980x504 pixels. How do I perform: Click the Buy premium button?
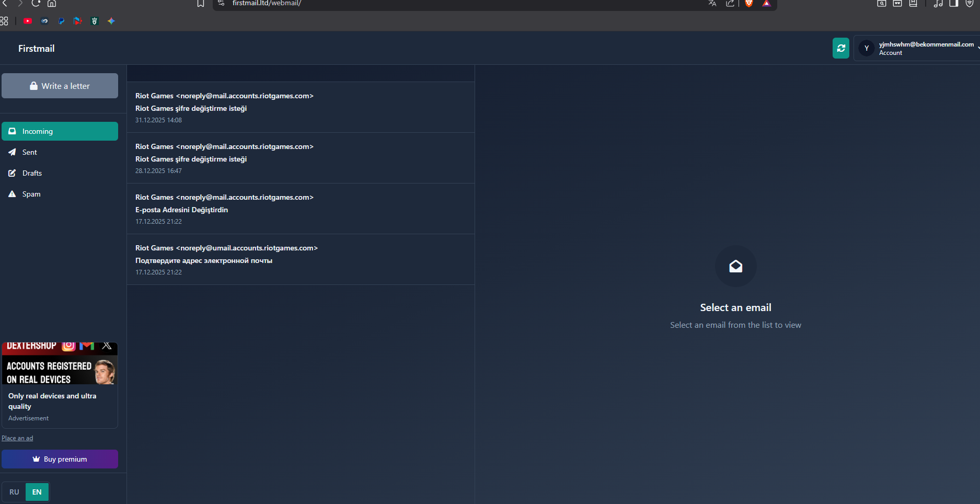pyautogui.click(x=60, y=459)
